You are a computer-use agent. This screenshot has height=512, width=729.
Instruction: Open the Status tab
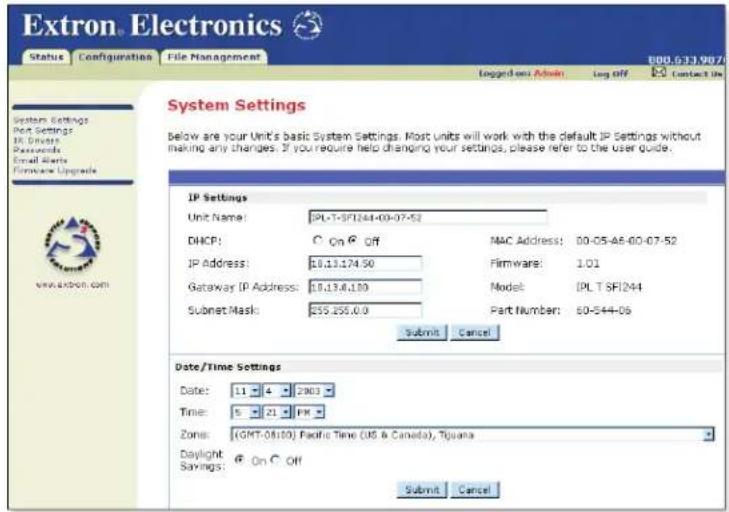pyautogui.click(x=46, y=57)
